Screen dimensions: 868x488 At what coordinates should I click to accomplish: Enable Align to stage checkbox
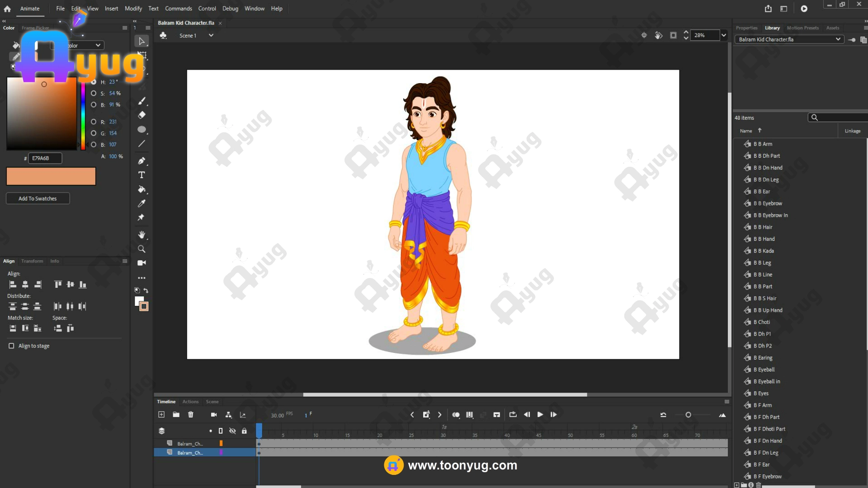pyautogui.click(x=11, y=346)
